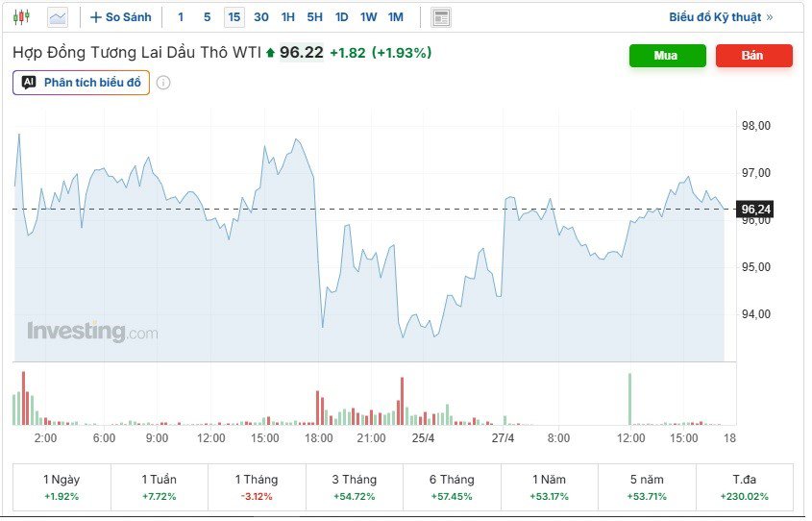Screen dimensions: 812x521
Task: Switch to candlestick chart type
Action: click(x=22, y=17)
